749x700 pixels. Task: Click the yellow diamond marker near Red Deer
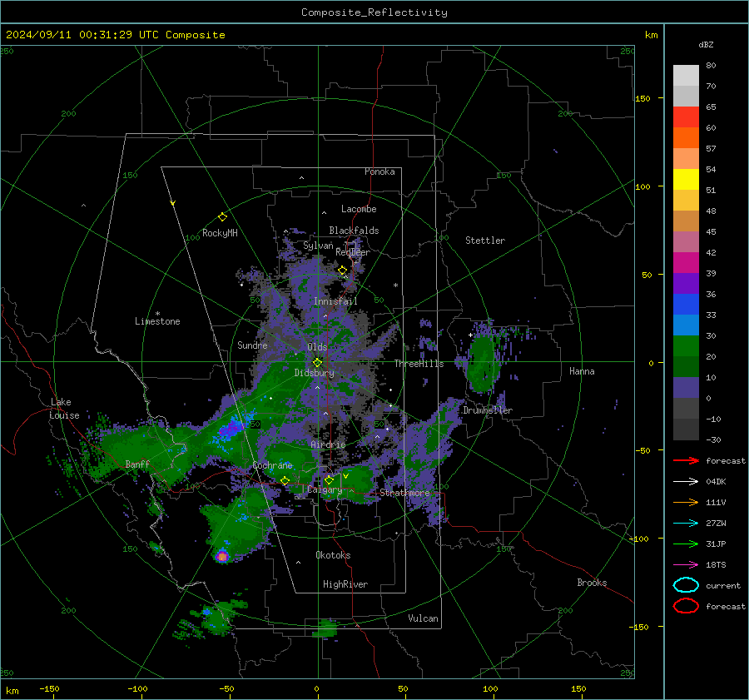(x=343, y=271)
